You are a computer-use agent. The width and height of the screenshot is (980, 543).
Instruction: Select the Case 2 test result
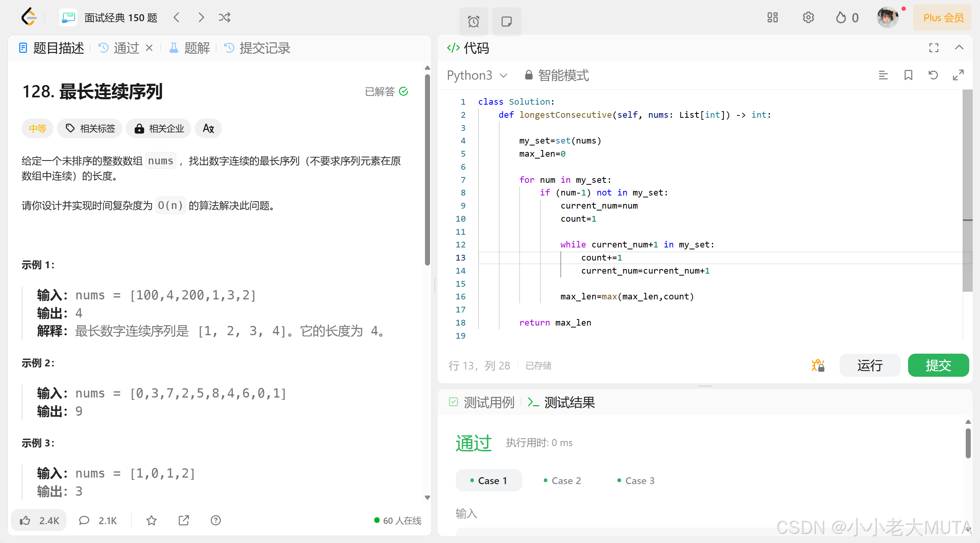point(562,481)
